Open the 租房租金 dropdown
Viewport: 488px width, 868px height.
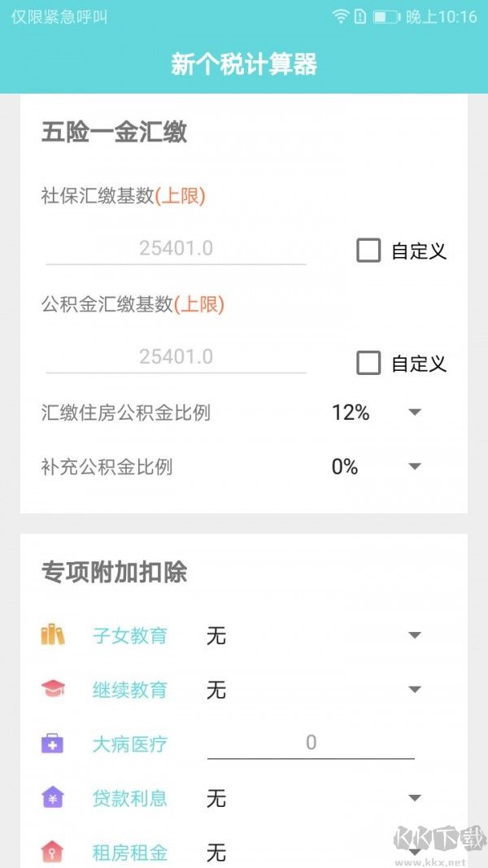[415, 853]
